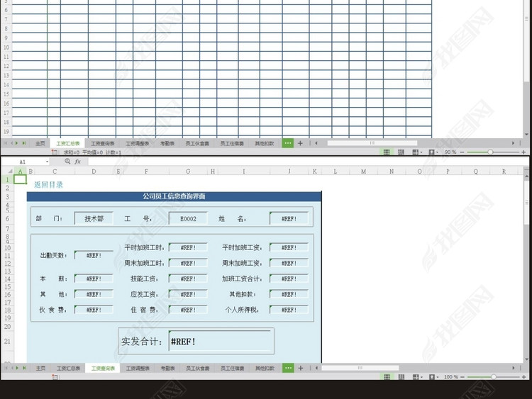Select column D header in lower window
The width and height of the screenshot is (532, 399).
point(94,172)
